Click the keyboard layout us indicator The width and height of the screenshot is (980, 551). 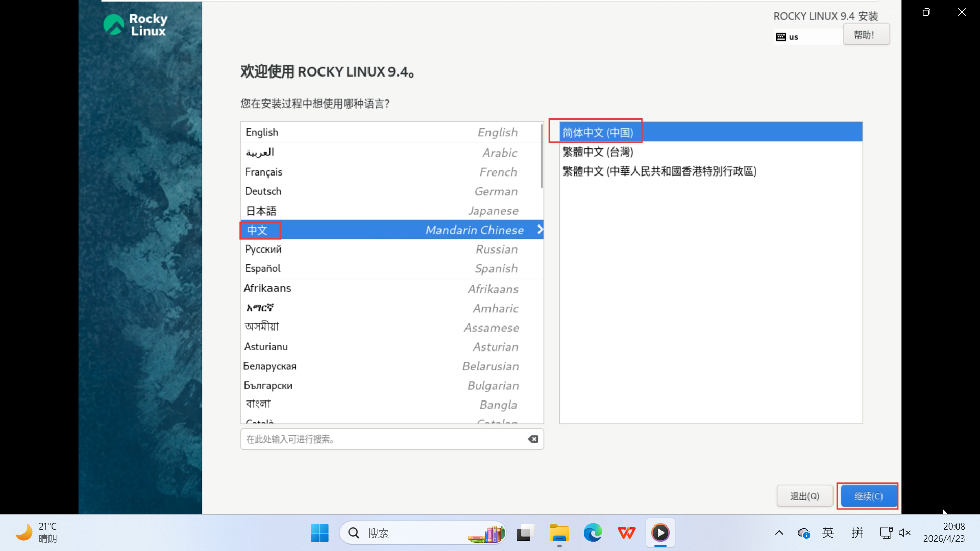click(x=788, y=37)
